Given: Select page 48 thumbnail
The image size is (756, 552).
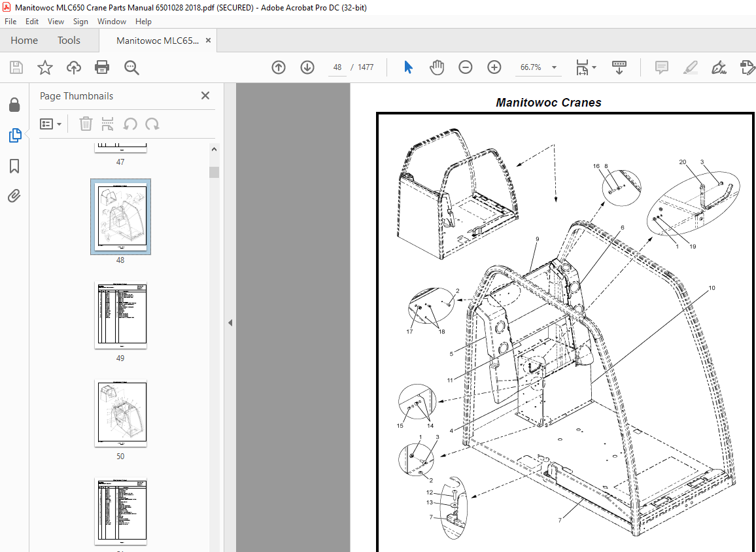Looking at the screenshot, I should click(x=120, y=217).
